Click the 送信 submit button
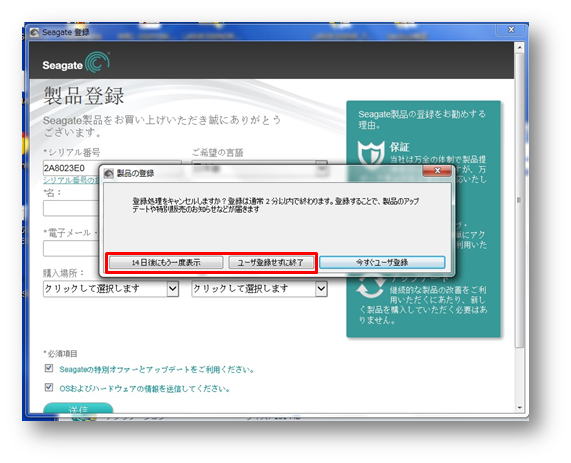Image resolution: width=571 pixels, height=463 pixels. [x=78, y=408]
